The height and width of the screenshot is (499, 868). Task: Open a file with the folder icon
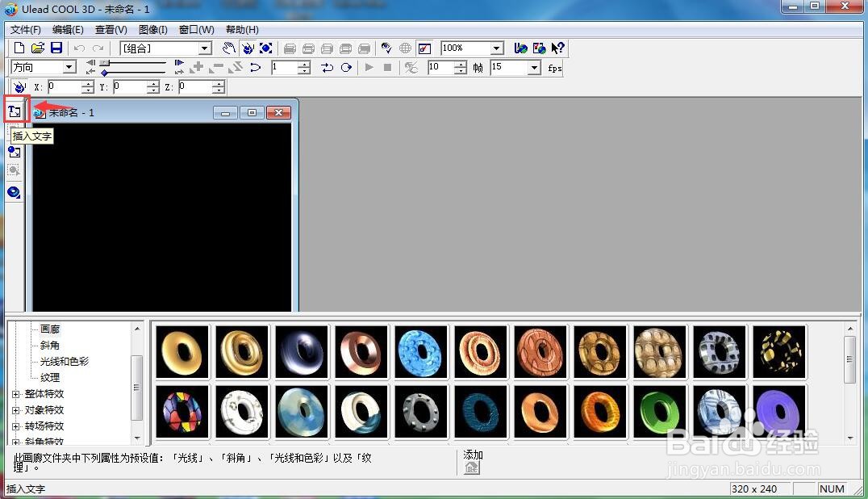point(38,48)
